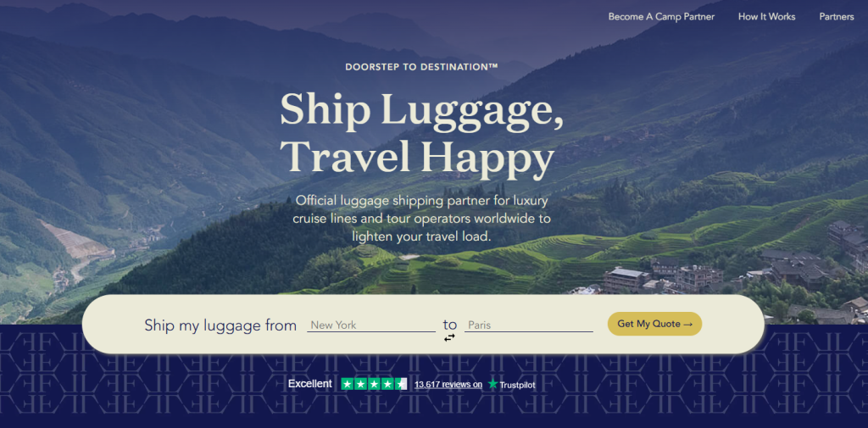The image size is (868, 428).
Task: Click the first green rating star
Action: (348, 384)
